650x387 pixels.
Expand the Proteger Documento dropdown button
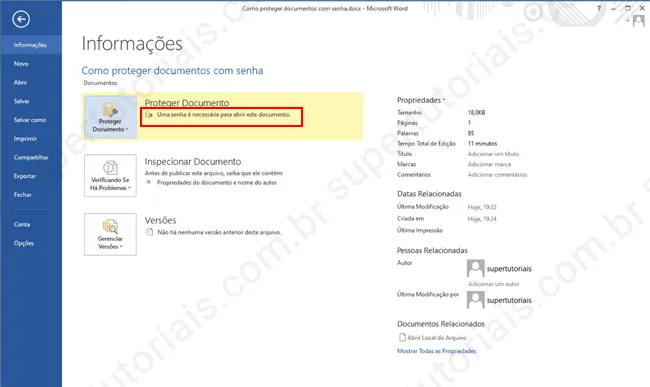click(110, 117)
